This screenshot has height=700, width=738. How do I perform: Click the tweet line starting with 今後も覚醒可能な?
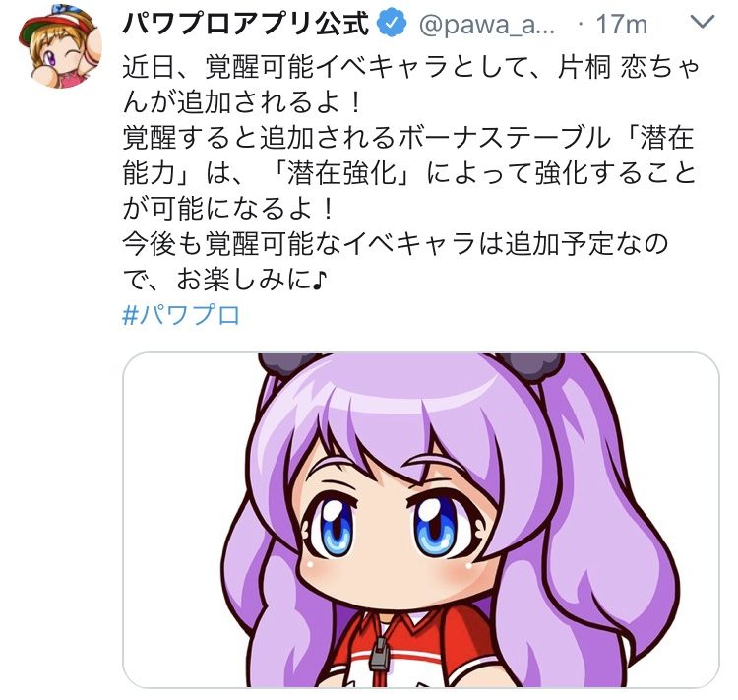click(x=395, y=244)
